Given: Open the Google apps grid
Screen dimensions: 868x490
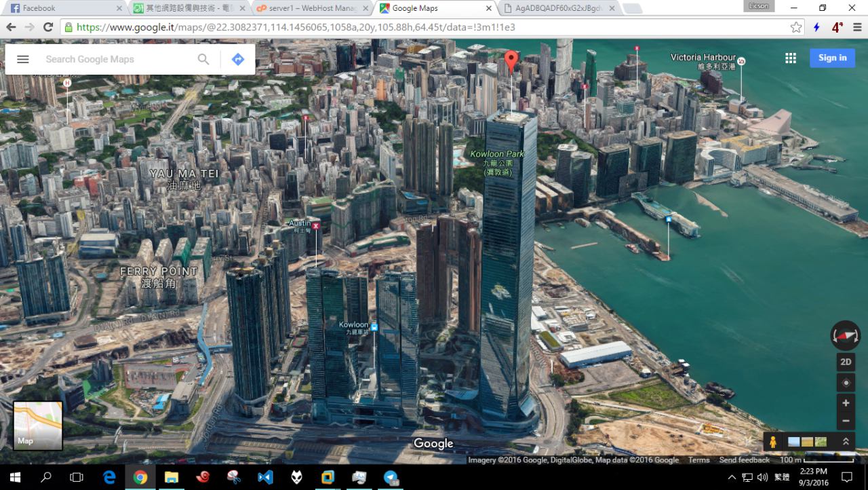Looking at the screenshot, I should coord(791,58).
